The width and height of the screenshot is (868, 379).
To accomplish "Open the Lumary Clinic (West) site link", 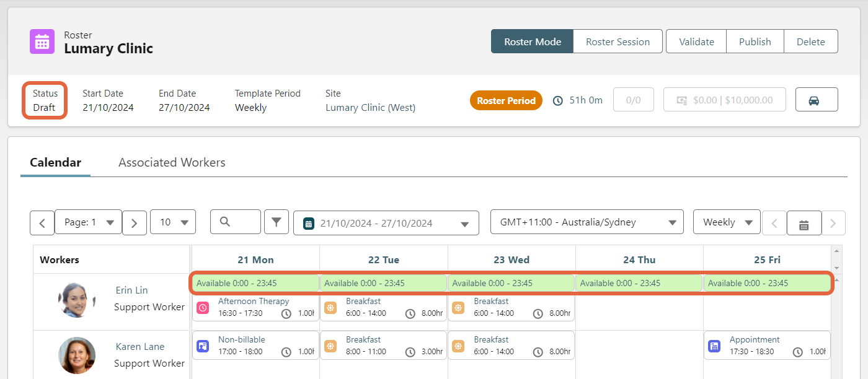I will (370, 107).
